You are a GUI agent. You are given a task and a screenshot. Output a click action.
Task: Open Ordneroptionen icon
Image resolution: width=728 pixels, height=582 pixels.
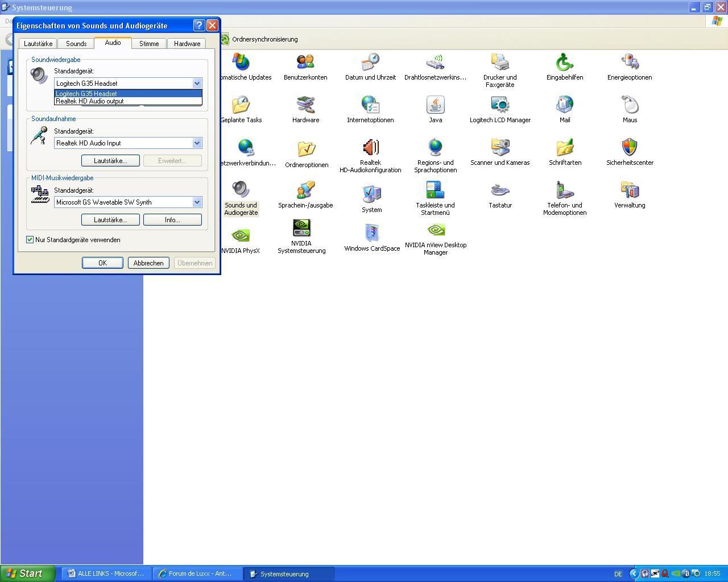307,153
